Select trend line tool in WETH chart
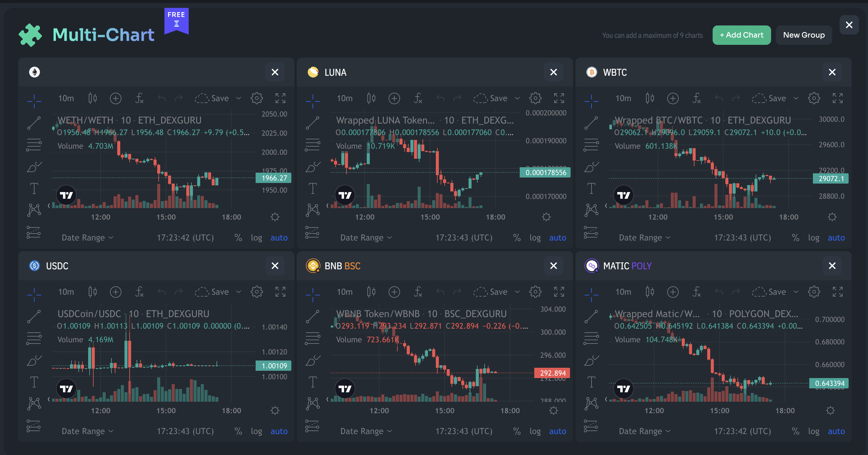Screen dimensions: 868x455 point(34,123)
